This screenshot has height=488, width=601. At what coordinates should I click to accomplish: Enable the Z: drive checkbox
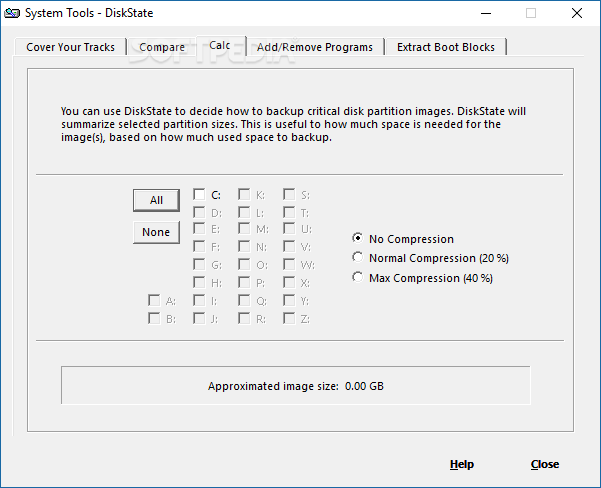tap(289, 318)
